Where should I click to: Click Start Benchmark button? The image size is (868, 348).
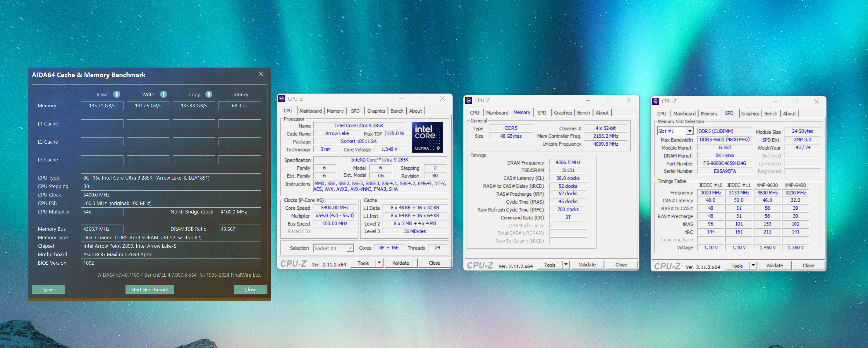pyautogui.click(x=149, y=290)
